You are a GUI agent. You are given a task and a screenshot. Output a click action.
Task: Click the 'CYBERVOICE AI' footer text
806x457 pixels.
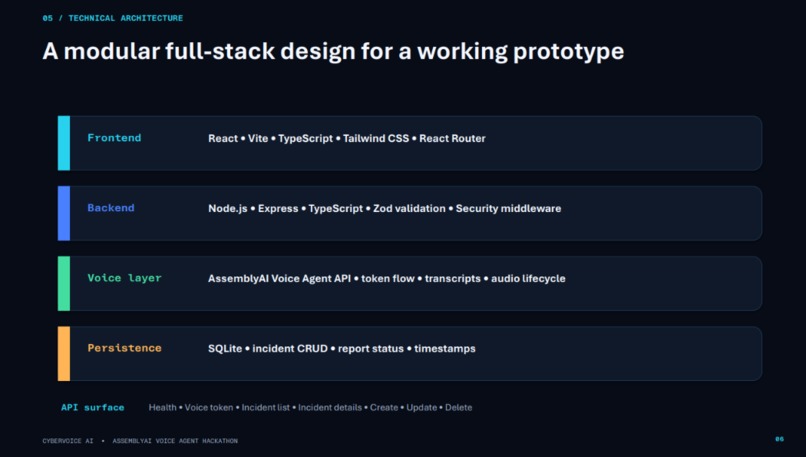tap(68, 441)
